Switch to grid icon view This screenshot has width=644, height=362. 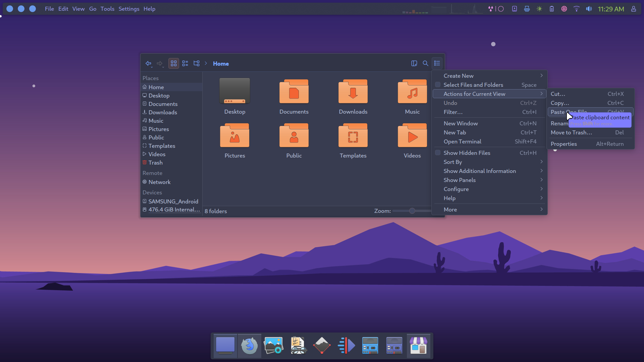tap(173, 63)
